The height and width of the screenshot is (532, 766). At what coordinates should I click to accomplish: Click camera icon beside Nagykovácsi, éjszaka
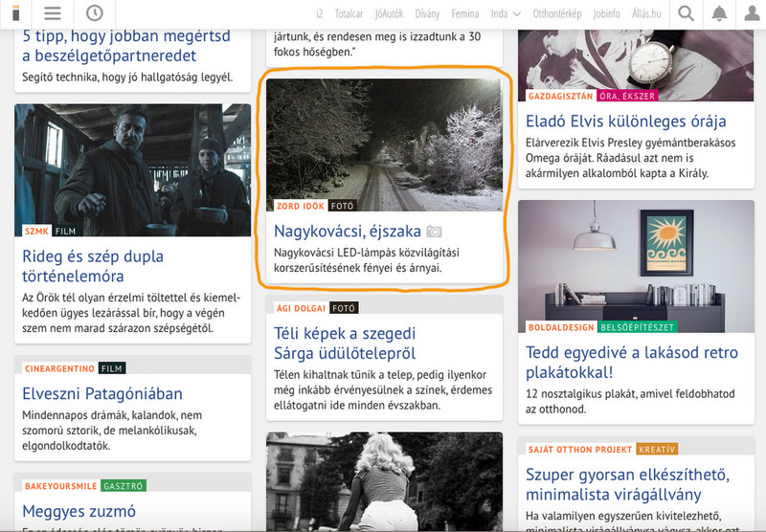pos(434,232)
